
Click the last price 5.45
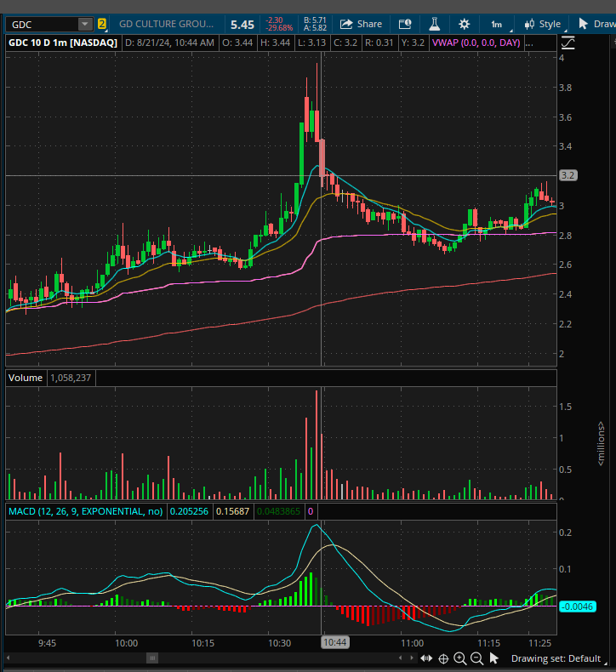[x=242, y=25]
